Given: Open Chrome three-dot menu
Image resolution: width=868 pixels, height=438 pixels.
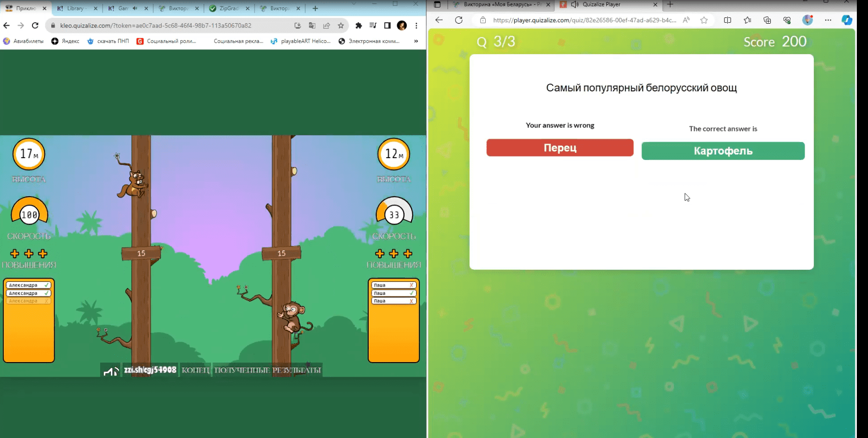Looking at the screenshot, I should coord(417,26).
